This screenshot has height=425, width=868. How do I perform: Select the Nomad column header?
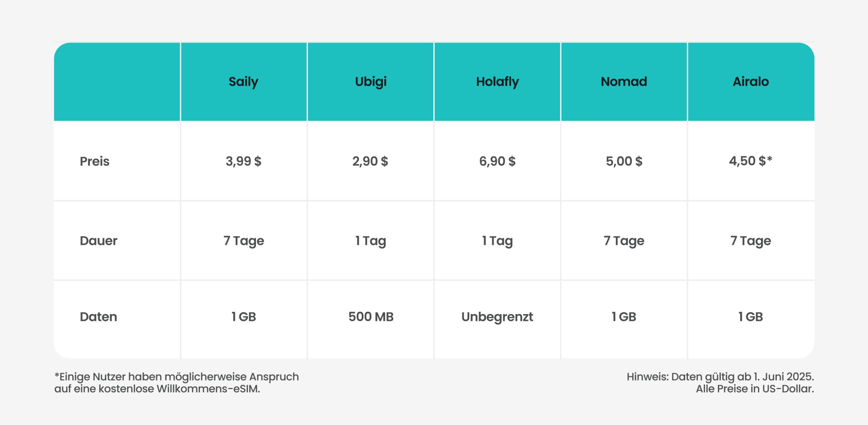[x=624, y=82]
